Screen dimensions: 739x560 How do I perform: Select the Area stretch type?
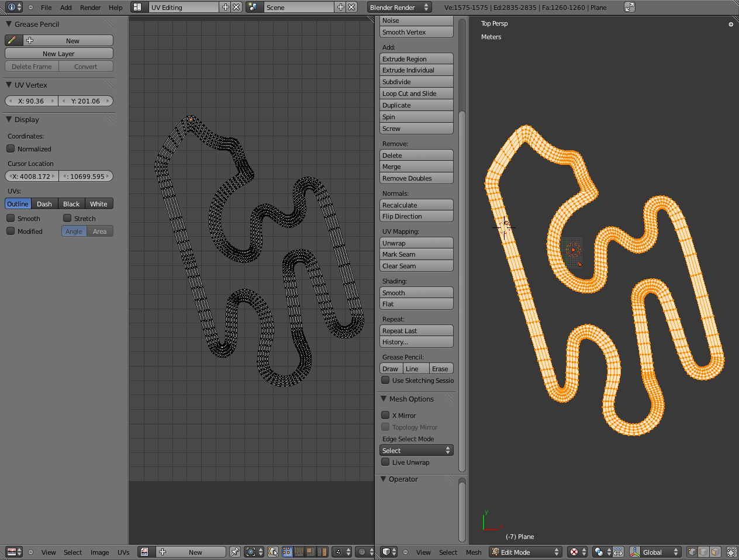click(100, 231)
